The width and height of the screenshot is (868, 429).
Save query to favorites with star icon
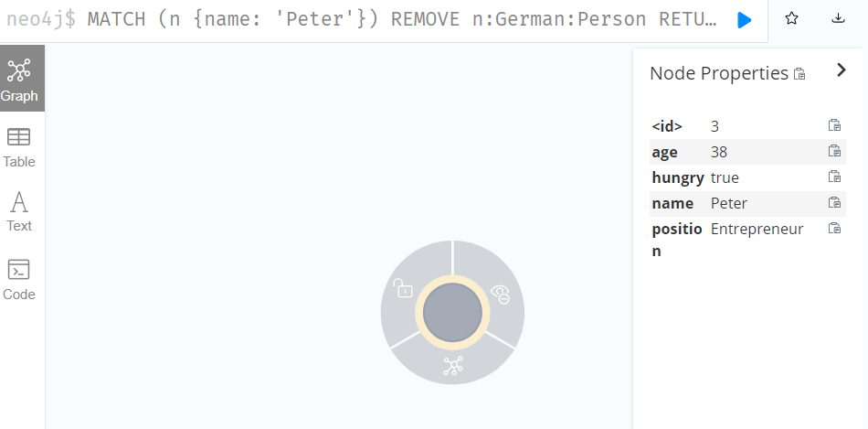click(x=791, y=18)
